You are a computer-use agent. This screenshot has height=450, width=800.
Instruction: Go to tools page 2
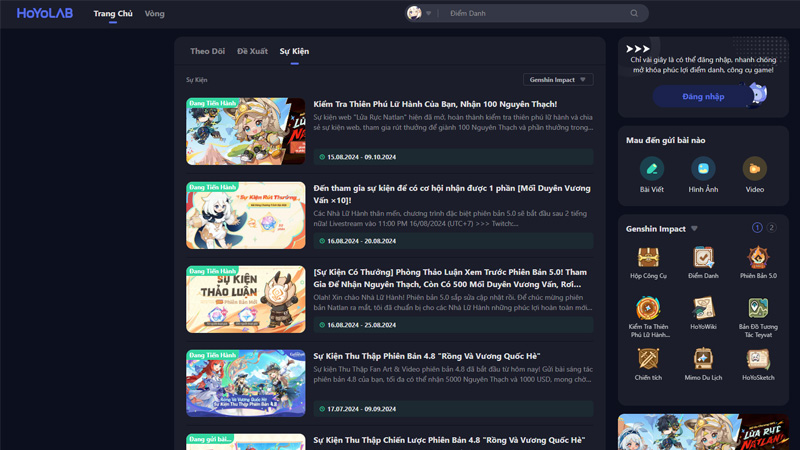771,228
